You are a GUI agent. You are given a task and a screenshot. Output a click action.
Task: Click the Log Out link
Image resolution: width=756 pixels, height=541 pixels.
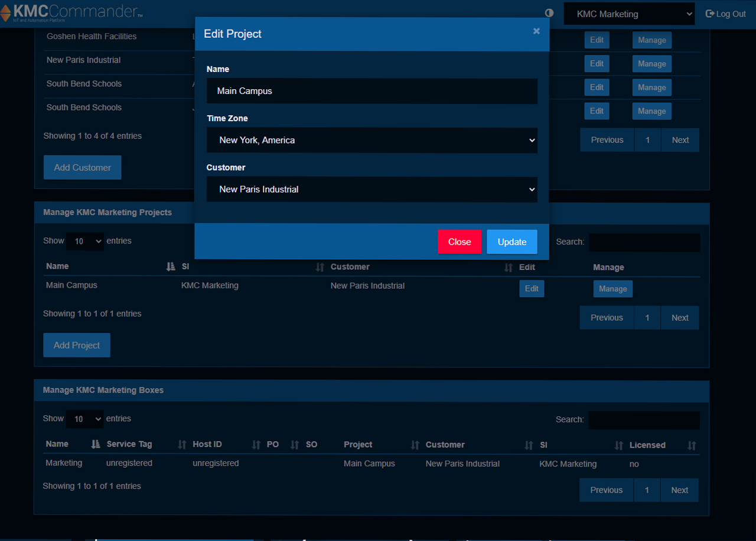[x=726, y=14]
